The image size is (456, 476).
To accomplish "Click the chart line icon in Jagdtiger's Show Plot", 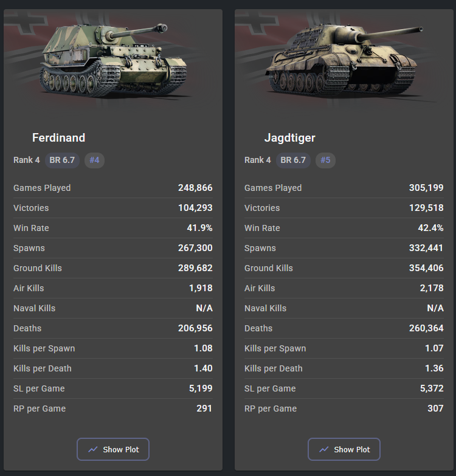I will tap(324, 449).
